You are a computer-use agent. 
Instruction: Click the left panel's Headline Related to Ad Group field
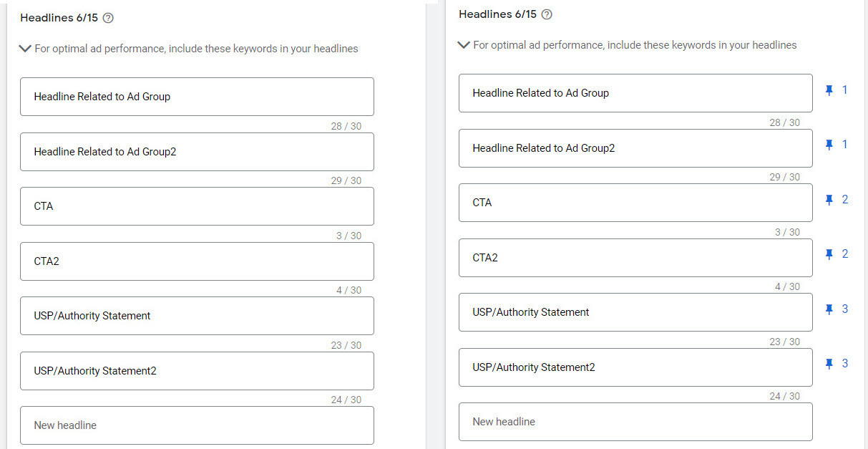click(197, 97)
